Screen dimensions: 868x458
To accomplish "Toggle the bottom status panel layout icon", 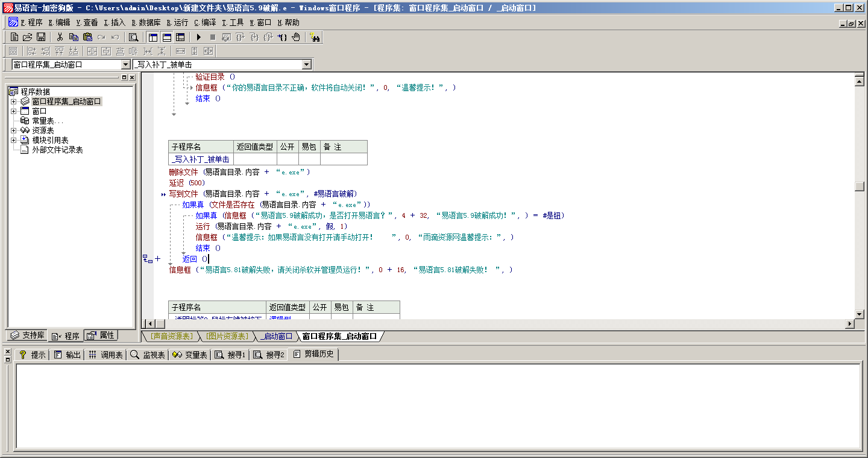I will [x=167, y=37].
